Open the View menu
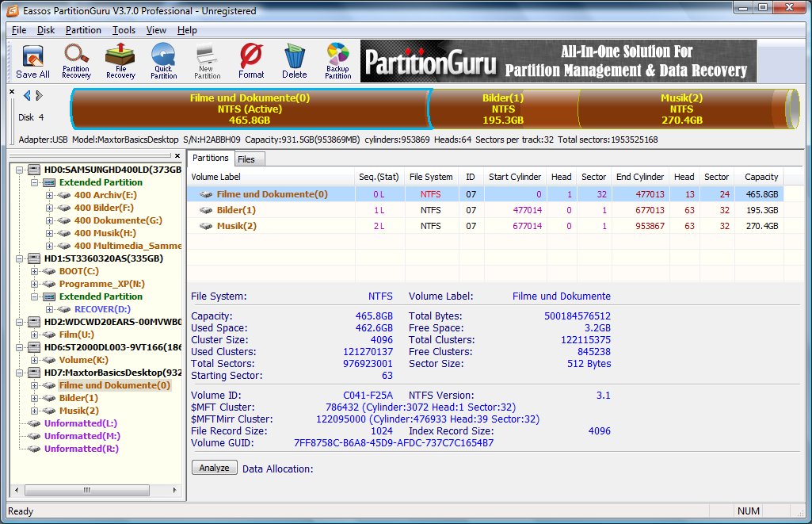This screenshot has width=812, height=524. pos(156,30)
